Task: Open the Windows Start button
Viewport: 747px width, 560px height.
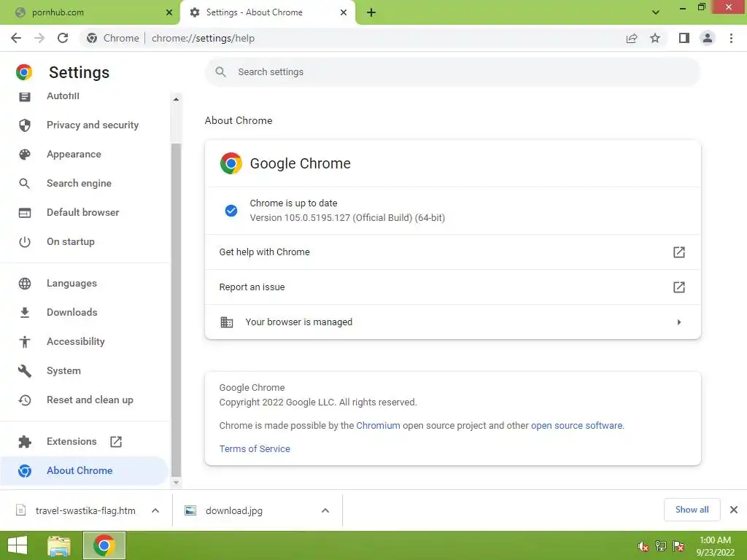Action: (18, 545)
